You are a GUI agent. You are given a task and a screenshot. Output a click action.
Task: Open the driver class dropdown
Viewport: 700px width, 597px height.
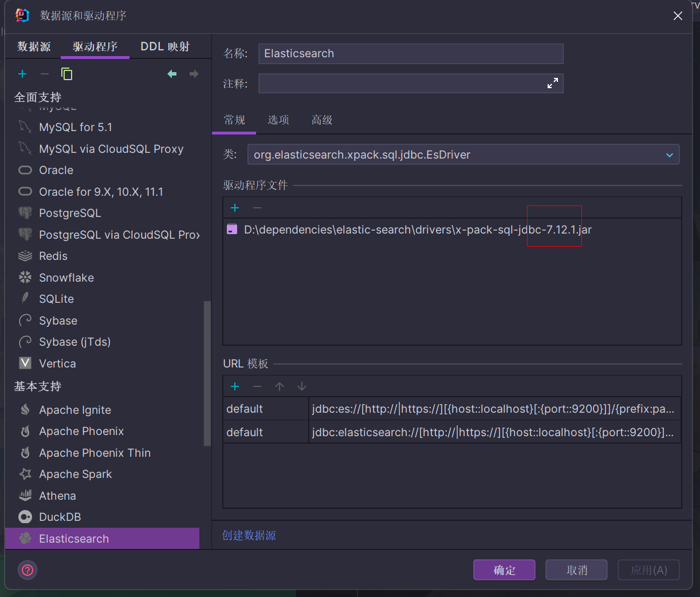[x=670, y=155]
